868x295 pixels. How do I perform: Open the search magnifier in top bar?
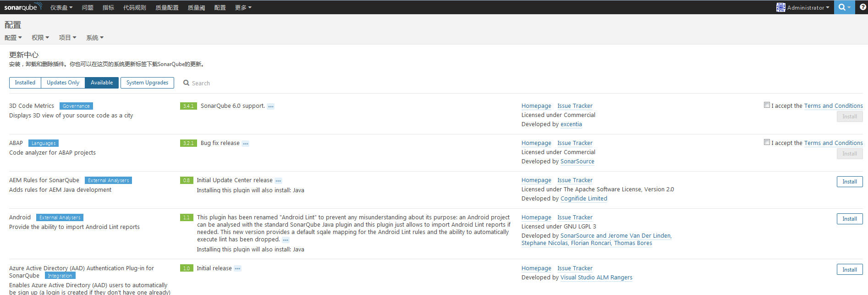[842, 7]
